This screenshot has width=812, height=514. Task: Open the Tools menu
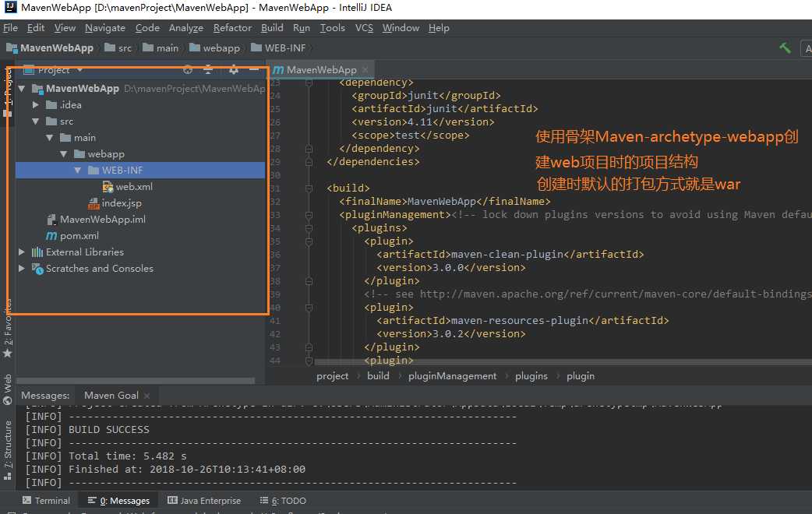point(333,28)
